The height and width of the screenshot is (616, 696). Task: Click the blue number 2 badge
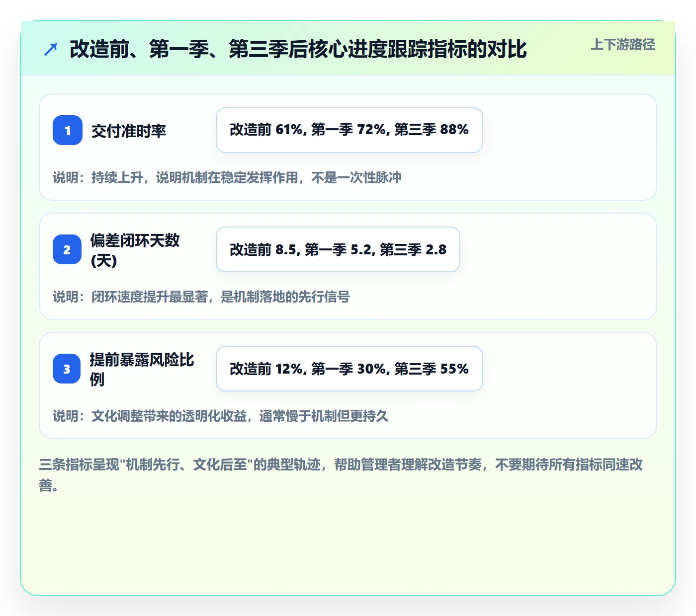point(67,249)
